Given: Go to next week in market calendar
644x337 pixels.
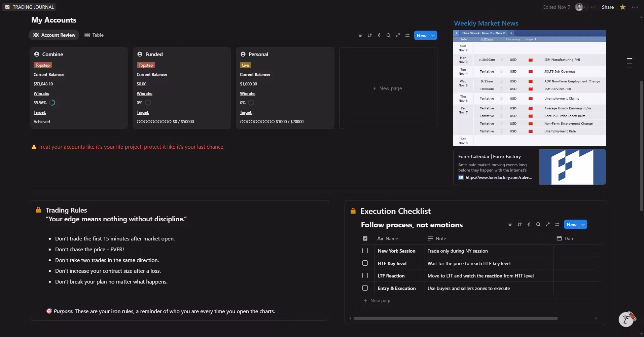Looking at the screenshot, I should pos(511,33).
